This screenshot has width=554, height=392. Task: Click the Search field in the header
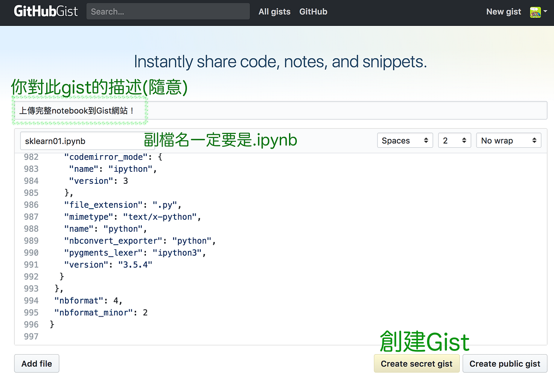(x=168, y=11)
